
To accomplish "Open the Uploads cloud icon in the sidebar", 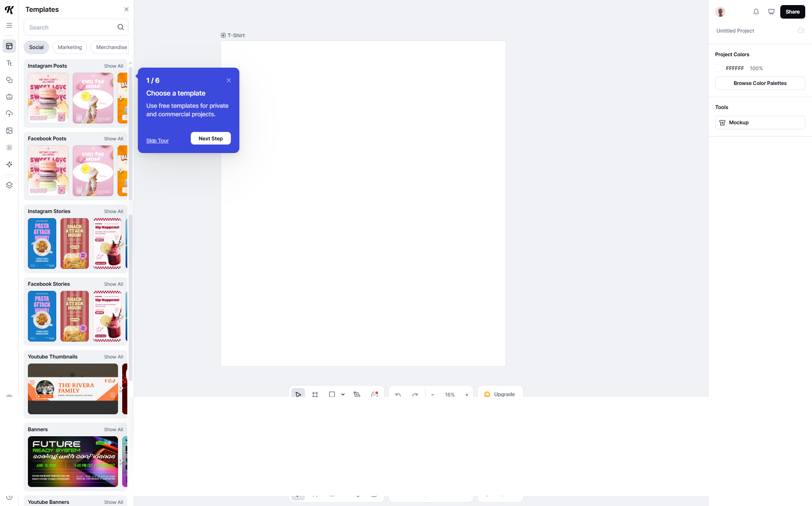I will (x=9, y=114).
